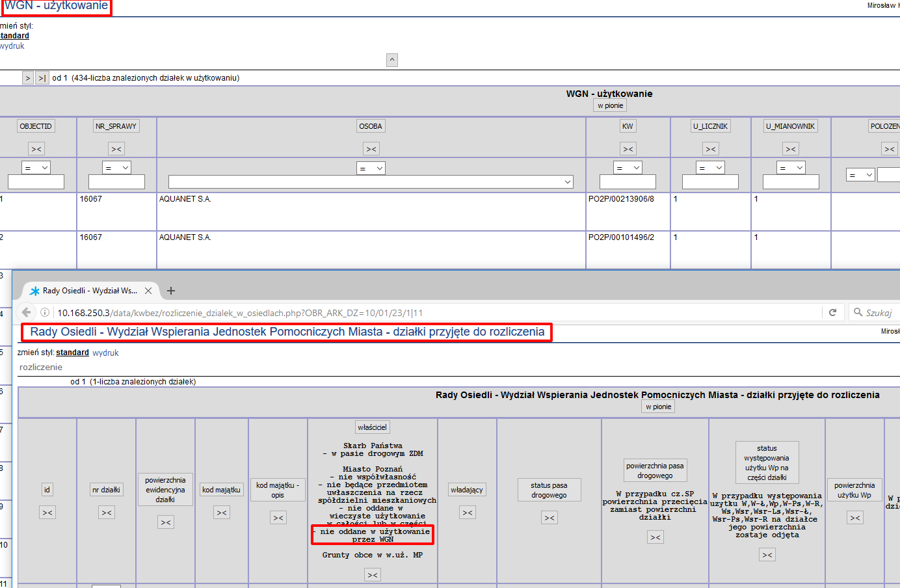Click the sort icon under OBJECTID

click(36, 149)
